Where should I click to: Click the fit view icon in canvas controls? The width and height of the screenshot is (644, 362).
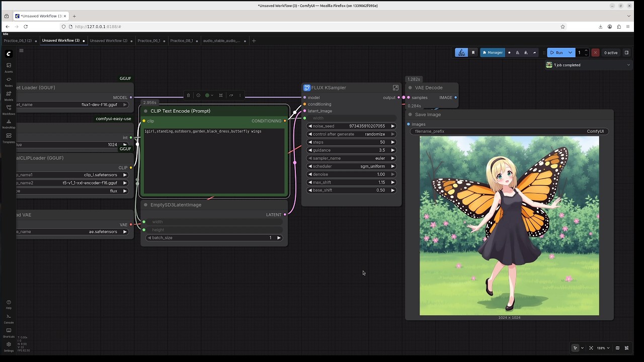coord(591,348)
